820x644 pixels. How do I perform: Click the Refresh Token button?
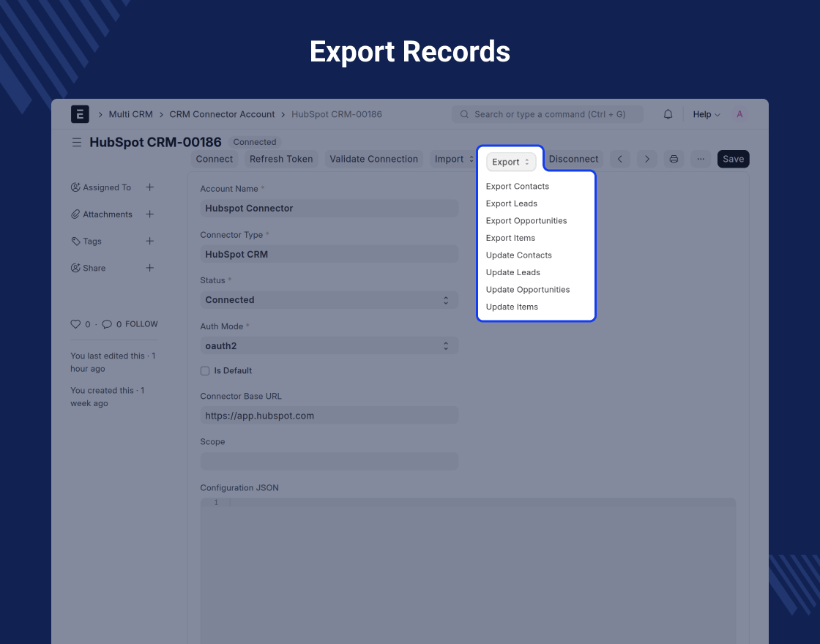[281, 159]
